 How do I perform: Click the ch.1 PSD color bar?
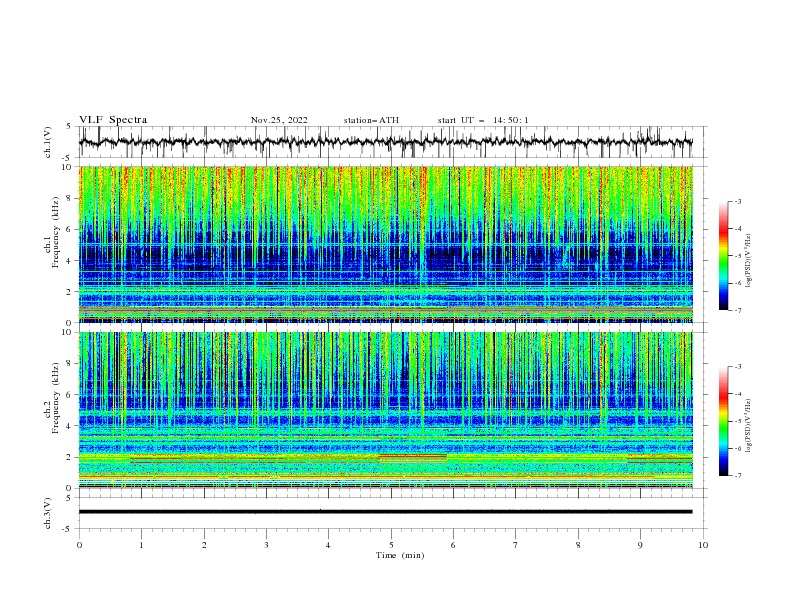click(723, 256)
